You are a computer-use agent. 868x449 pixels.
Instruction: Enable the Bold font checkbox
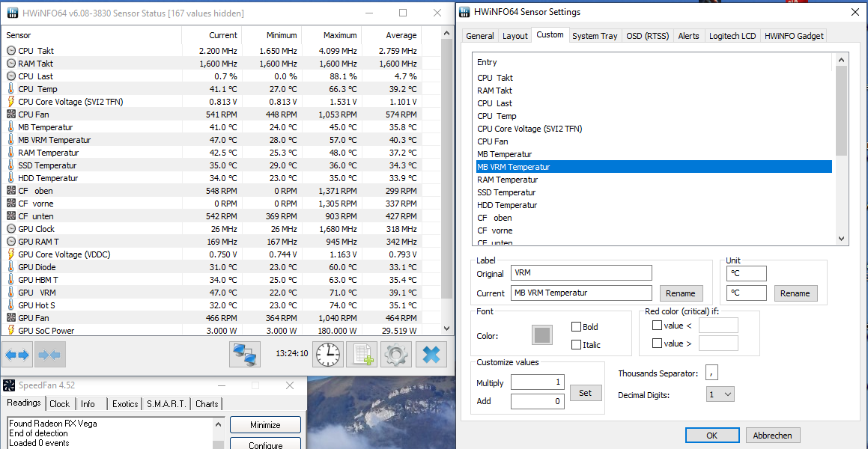[x=576, y=327]
